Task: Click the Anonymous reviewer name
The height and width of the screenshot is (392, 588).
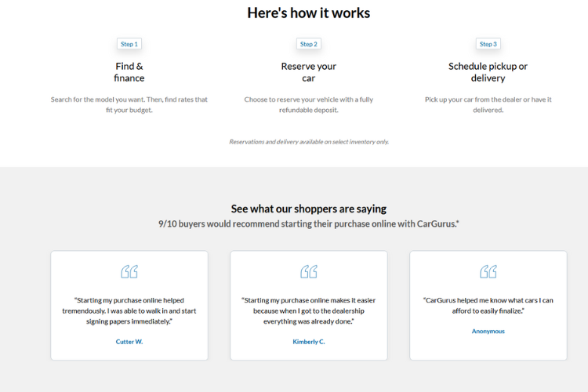Action: coord(488,331)
